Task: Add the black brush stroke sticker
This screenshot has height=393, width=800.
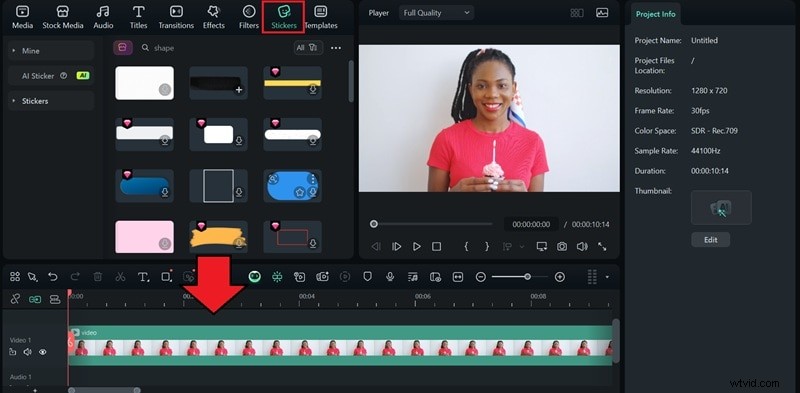Action: tap(239, 90)
